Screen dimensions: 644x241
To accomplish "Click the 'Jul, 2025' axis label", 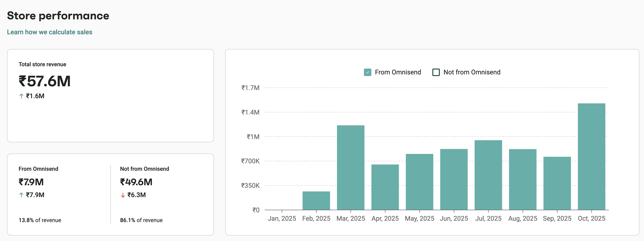I will coord(488,218).
